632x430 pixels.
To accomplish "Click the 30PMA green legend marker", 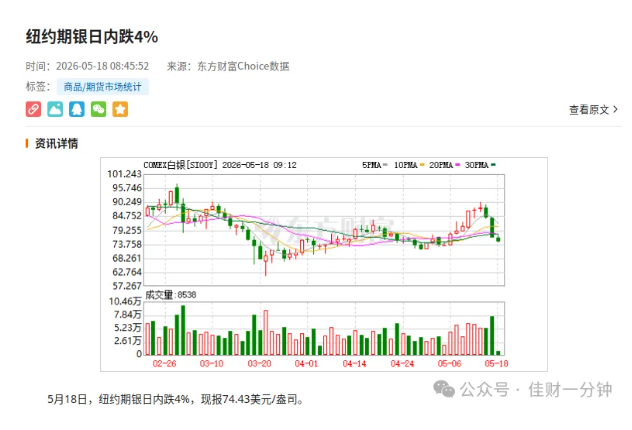I will click(493, 165).
